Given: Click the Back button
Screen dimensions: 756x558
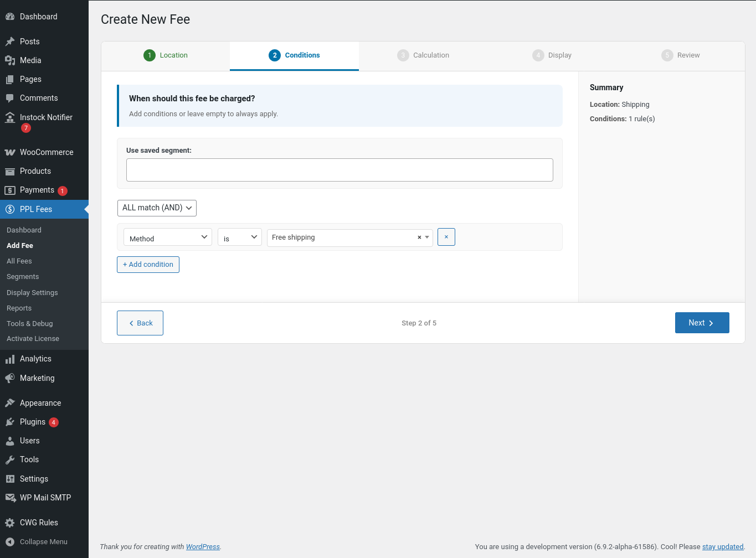Looking at the screenshot, I should click(x=140, y=323).
